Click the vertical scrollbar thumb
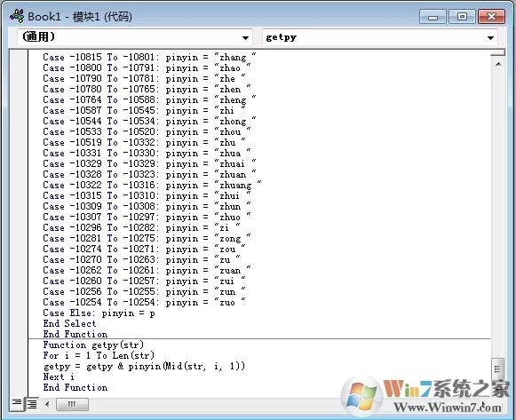 498,368
